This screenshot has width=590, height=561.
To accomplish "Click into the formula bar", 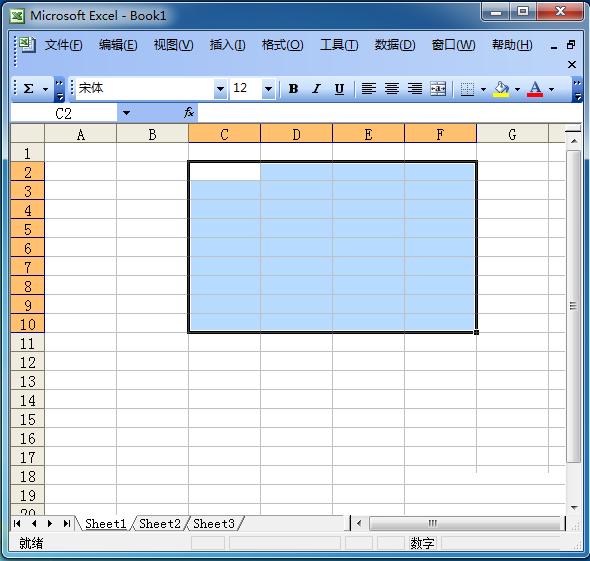I will [x=389, y=113].
